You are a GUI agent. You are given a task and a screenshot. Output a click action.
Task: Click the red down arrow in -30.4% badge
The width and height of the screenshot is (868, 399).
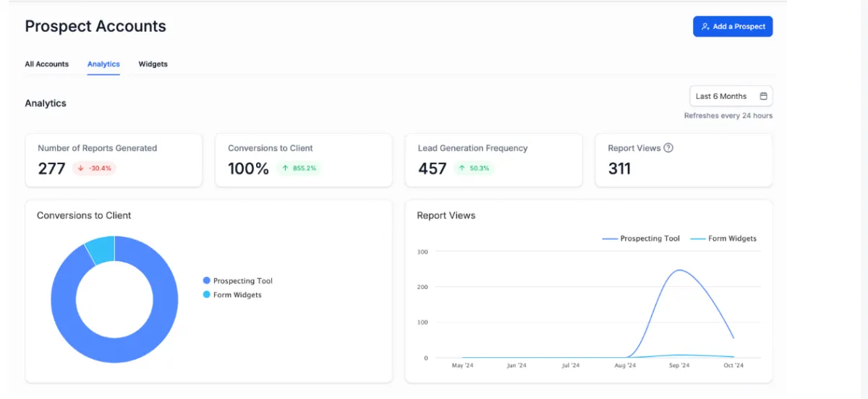tap(80, 168)
